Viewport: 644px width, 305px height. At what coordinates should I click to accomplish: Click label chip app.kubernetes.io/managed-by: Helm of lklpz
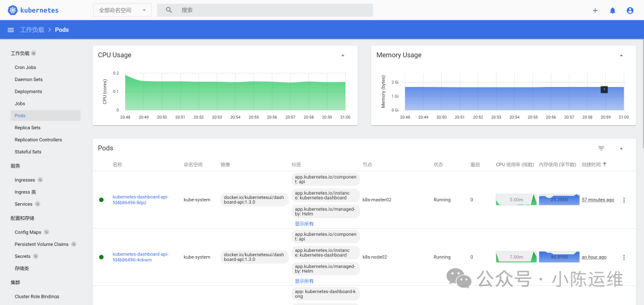tap(326, 211)
